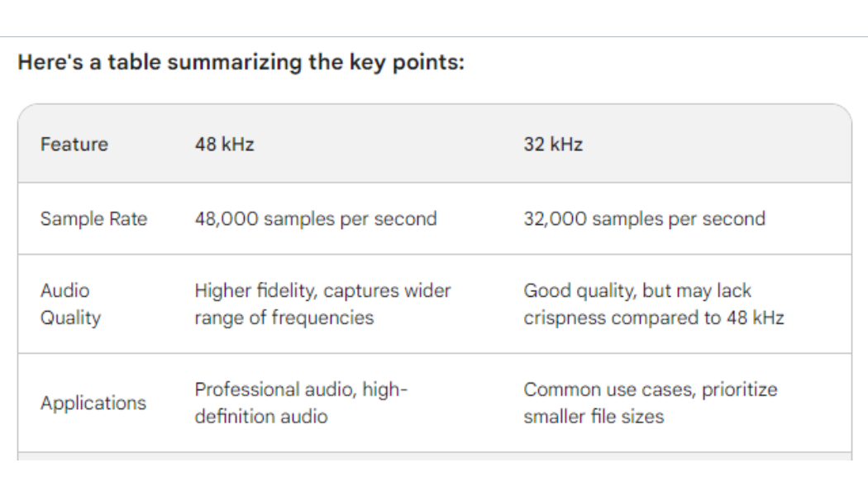868x496 pixels.
Task: Click the Sample Rate row label
Action: (93, 219)
